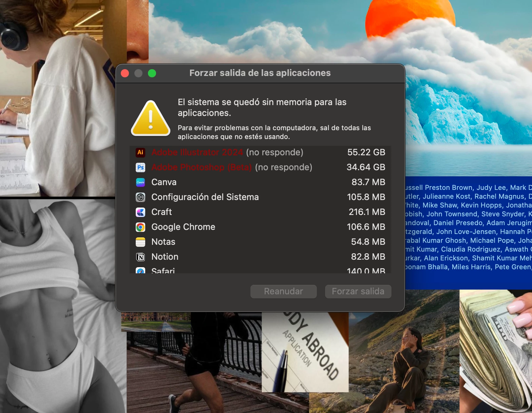
Task: Click the cash bundle photo thumbnail
Action: click(x=496, y=351)
